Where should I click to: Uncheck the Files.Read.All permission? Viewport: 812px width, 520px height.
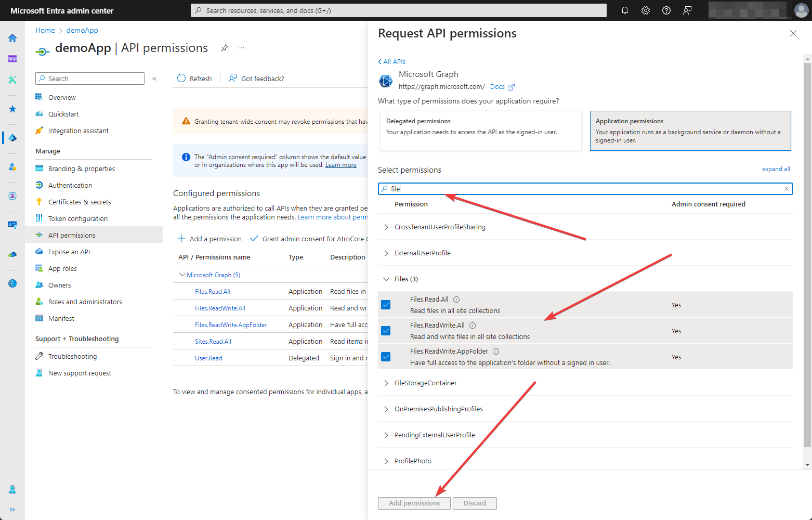386,305
